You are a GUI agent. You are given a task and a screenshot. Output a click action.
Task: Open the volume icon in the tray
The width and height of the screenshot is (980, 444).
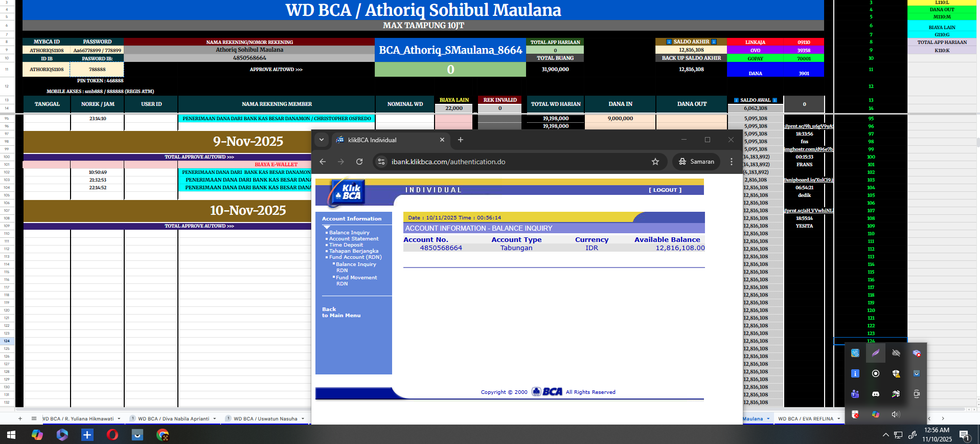pos(896,414)
